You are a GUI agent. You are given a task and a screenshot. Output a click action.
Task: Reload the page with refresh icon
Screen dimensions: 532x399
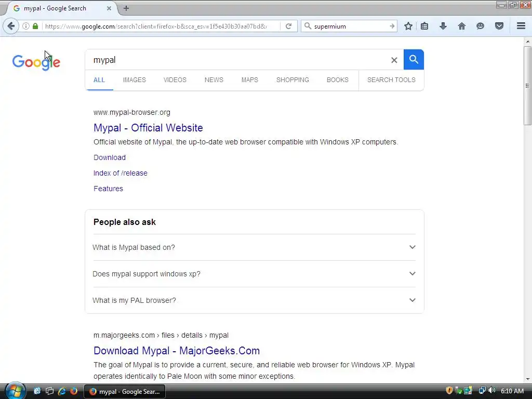288,26
